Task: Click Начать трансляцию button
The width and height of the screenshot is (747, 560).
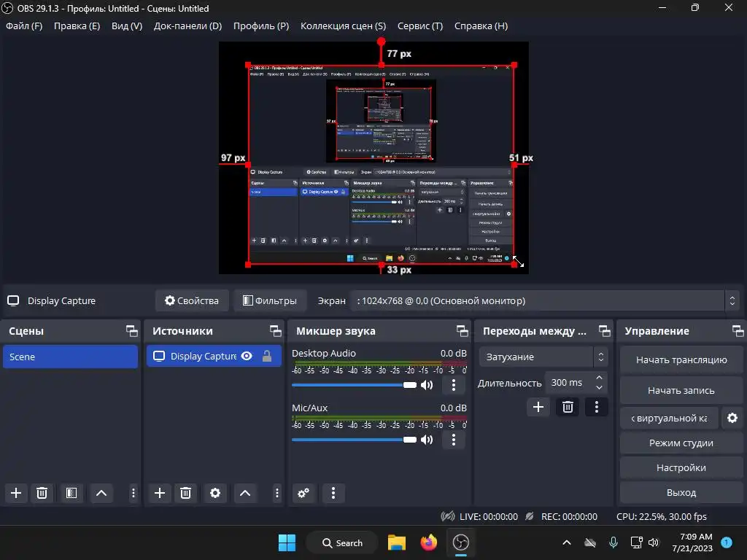Action: (681, 360)
